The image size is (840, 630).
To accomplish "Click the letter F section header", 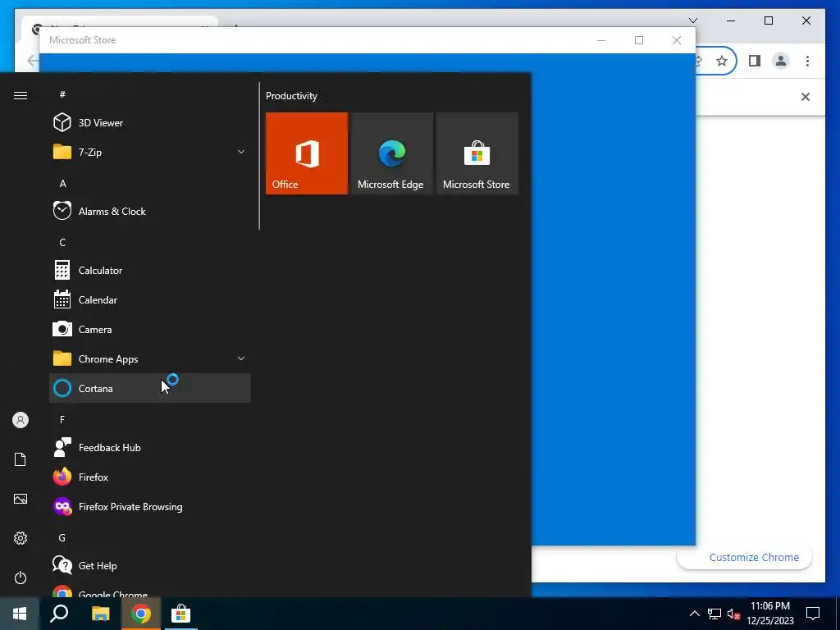I will pos(62,419).
